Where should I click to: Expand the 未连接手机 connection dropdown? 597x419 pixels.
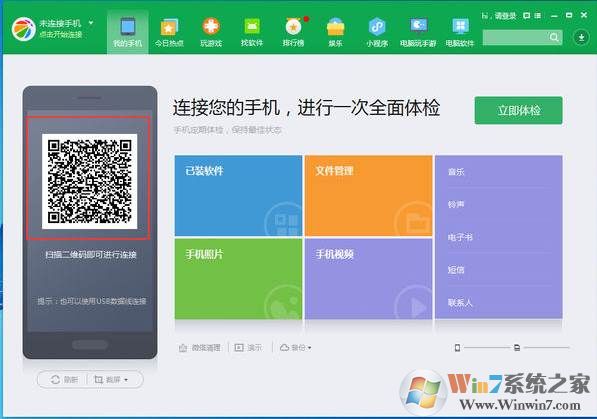[x=91, y=23]
